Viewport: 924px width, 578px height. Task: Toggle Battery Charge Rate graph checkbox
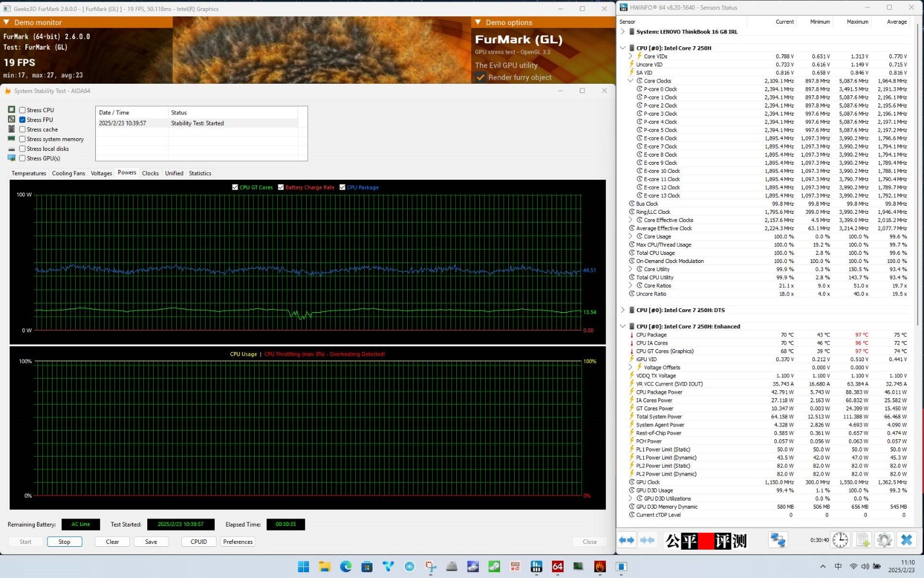click(281, 187)
